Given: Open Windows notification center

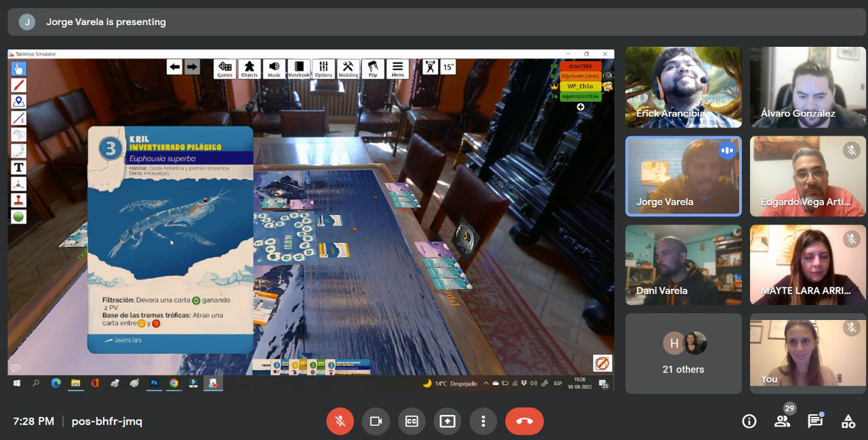Looking at the screenshot, I should pyautogui.click(x=604, y=384).
